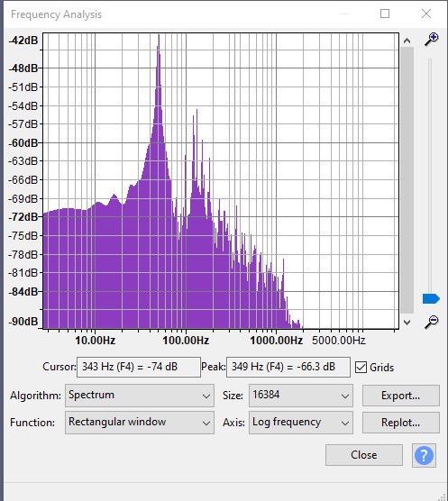Click the 10.00Hz frequency axis label
Viewport: 448px width, 501px height.
click(96, 341)
